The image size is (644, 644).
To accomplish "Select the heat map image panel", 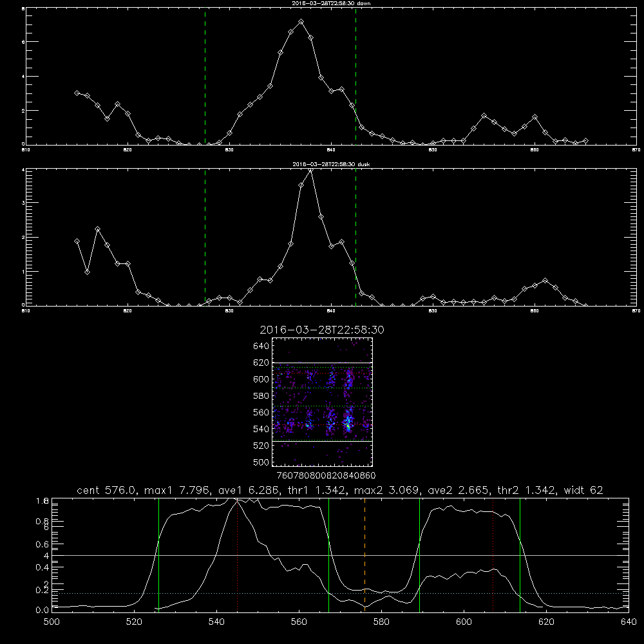I will click(323, 402).
